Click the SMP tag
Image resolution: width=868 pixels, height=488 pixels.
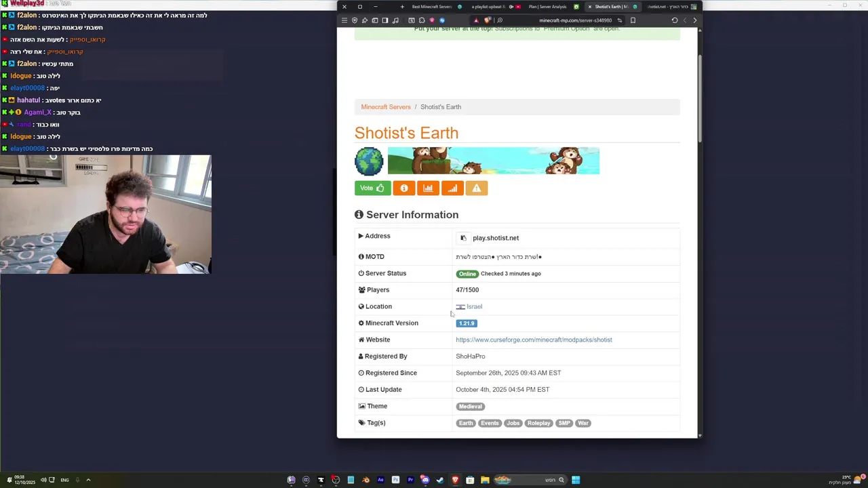tap(564, 423)
